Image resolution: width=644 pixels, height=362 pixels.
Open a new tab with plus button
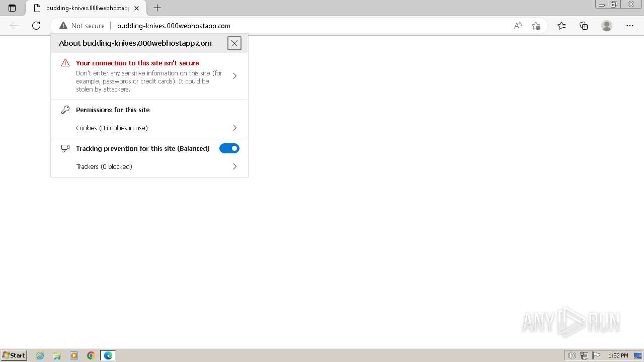pos(157,8)
